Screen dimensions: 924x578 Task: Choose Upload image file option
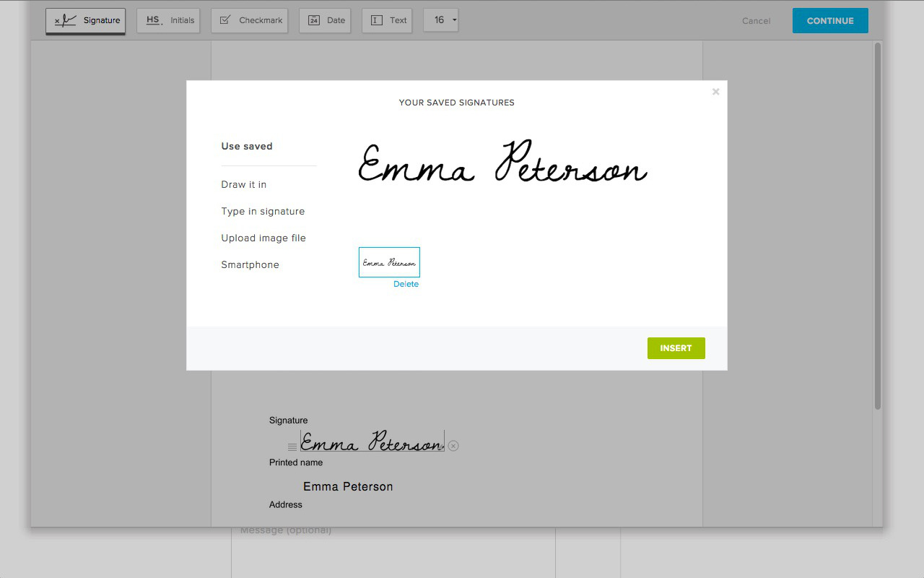263,238
